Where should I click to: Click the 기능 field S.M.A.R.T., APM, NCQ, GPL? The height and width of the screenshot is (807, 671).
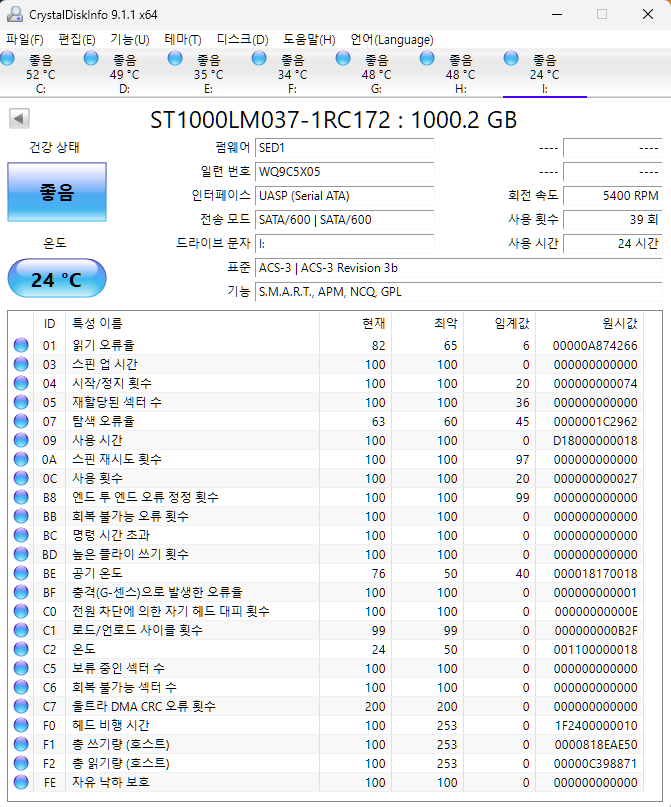click(458, 292)
